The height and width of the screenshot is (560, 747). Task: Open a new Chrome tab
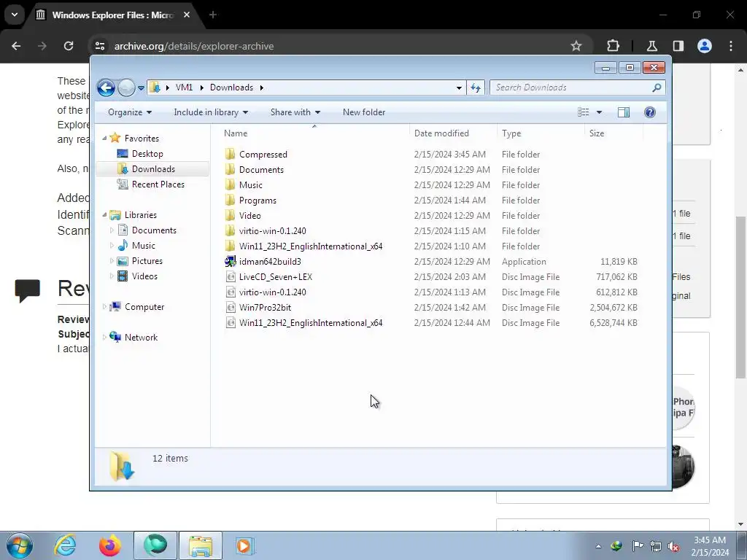[x=213, y=15]
